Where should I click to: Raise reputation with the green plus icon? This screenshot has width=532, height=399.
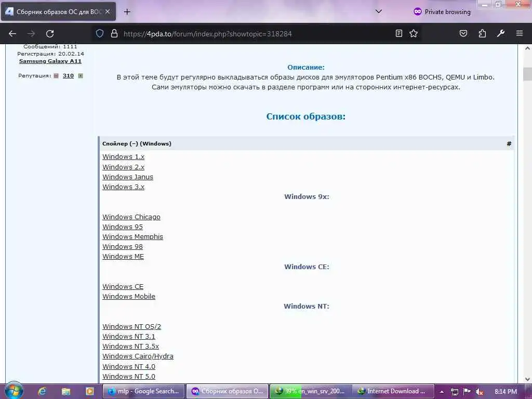point(81,76)
